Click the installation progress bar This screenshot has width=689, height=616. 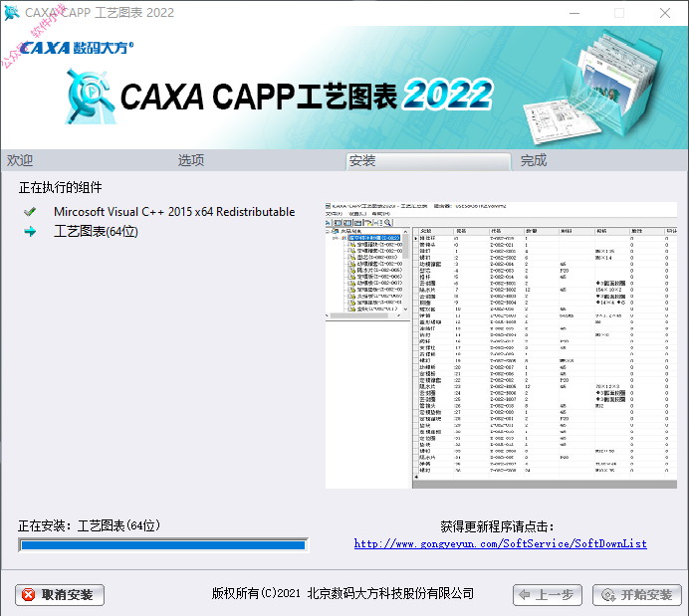[163, 545]
